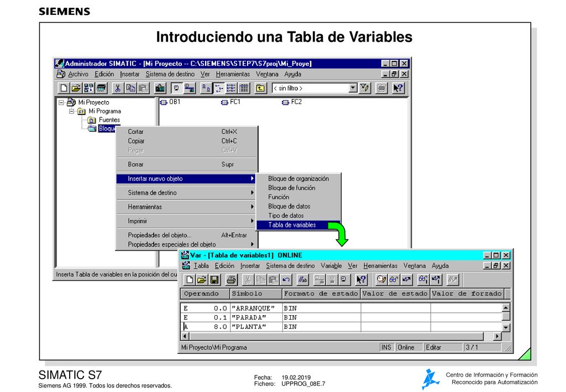Click the 'Formato de estado' column header
Screen dimensions: 566x392
[x=321, y=294]
